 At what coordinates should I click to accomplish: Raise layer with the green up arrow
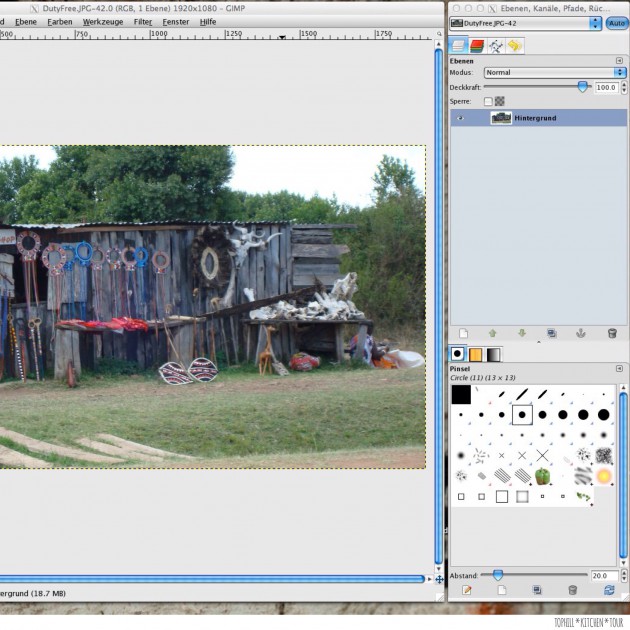tap(493, 333)
